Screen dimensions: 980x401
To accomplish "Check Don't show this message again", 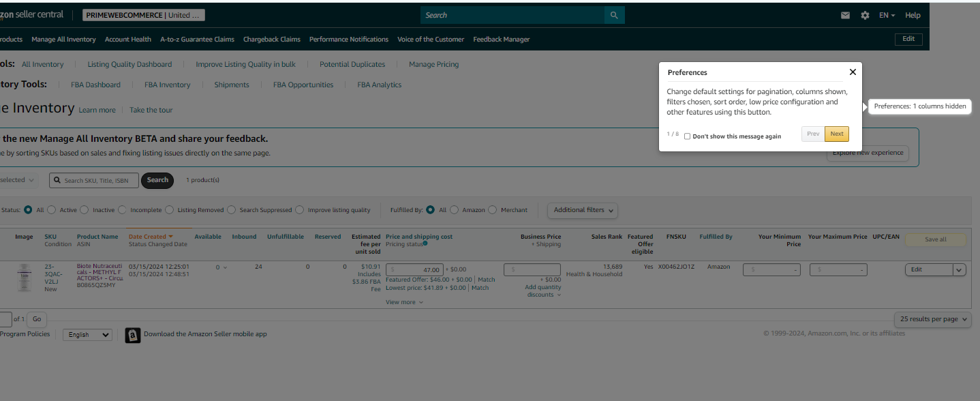I will click(x=687, y=136).
